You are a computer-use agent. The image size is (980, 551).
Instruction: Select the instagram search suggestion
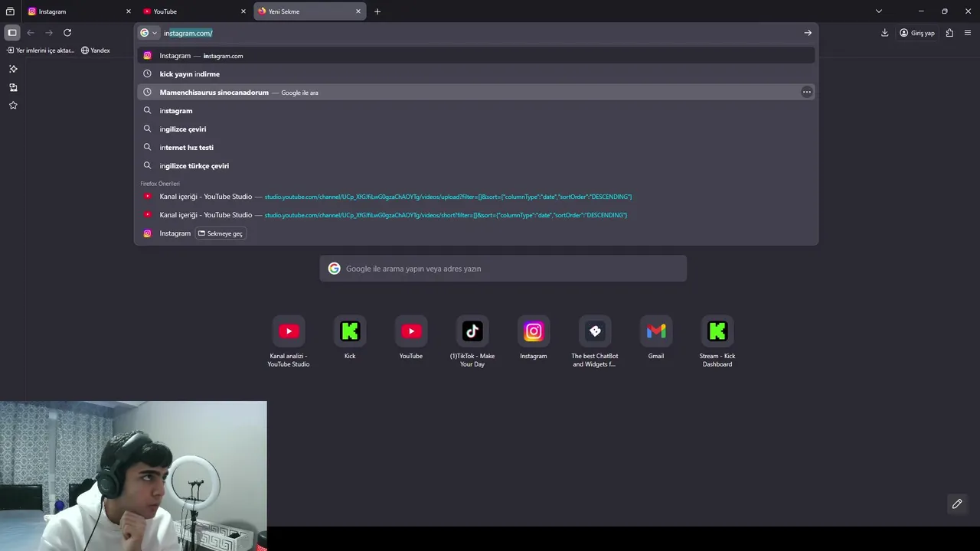point(475,111)
